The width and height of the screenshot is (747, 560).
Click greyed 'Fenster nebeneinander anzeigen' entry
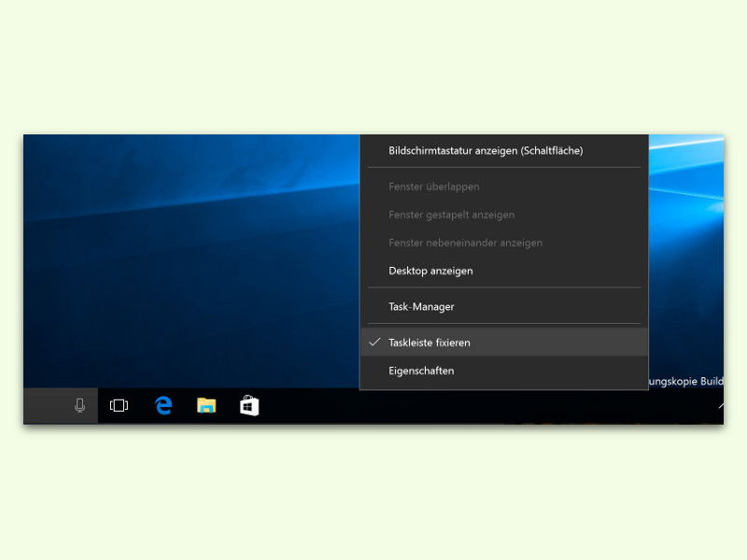504,243
